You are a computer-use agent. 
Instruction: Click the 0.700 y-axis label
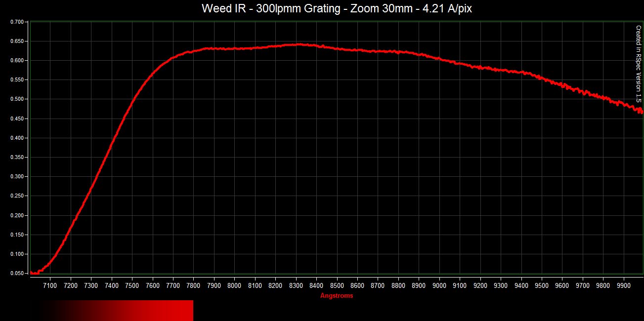(x=17, y=22)
